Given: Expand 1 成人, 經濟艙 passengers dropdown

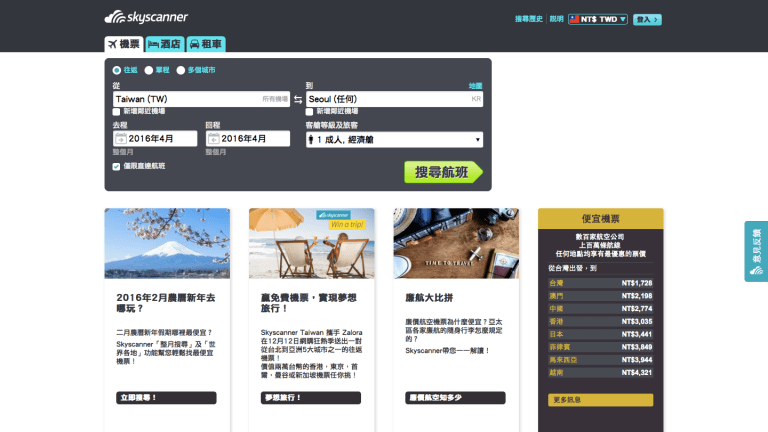Looking at the screenshot, I should (x=394, y=140).
